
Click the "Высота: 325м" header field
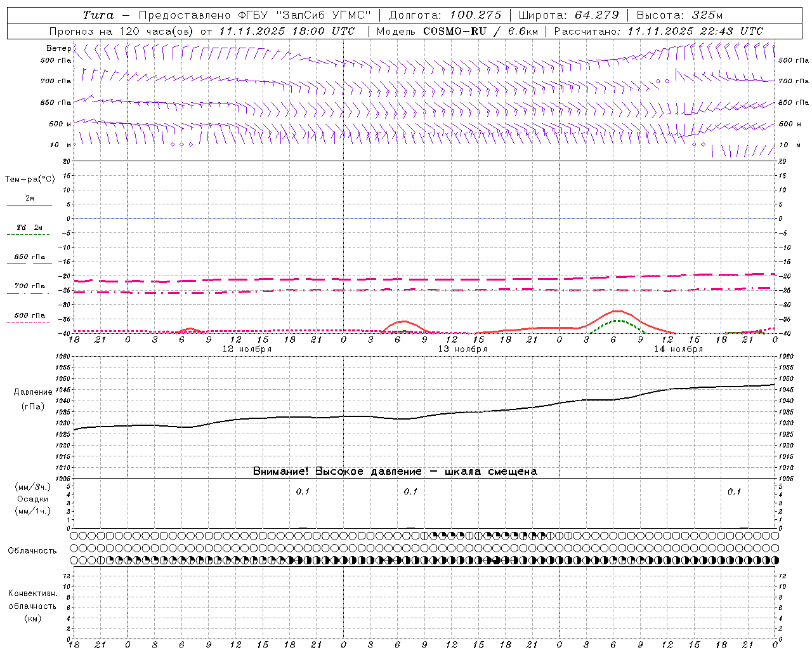pos(679,15)
